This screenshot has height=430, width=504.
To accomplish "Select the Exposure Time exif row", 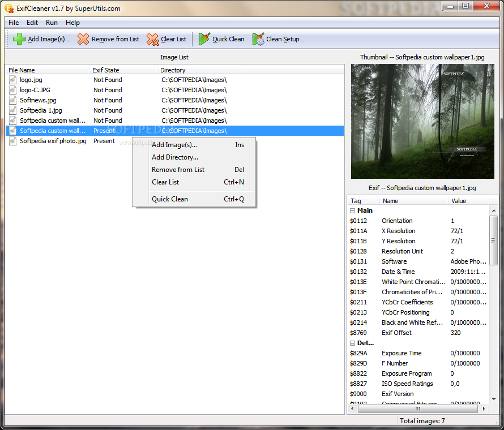I will tap(418, 353).
